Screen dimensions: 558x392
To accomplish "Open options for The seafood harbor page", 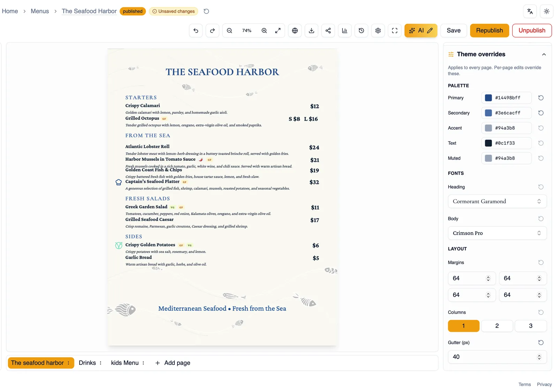I will pos(68,363).
